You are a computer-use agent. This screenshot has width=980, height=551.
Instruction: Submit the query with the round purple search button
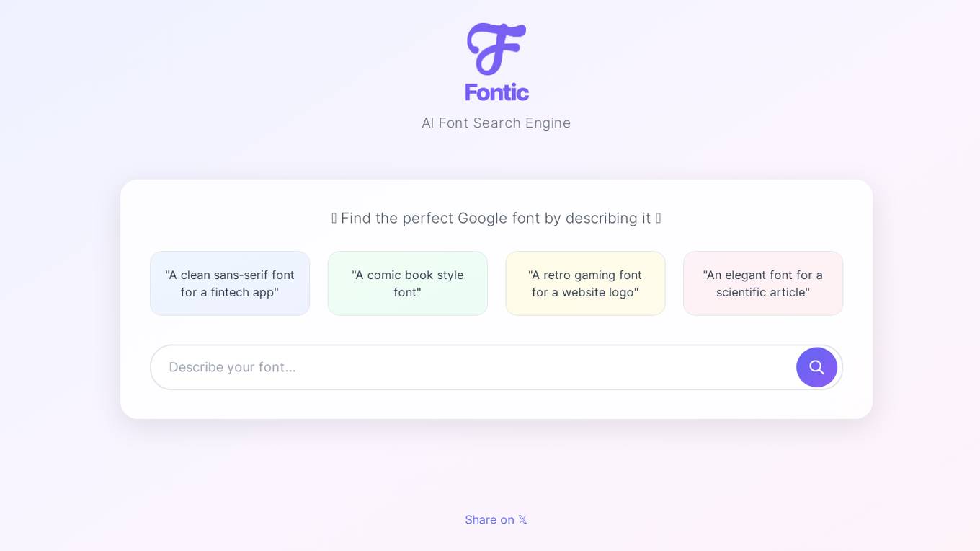pos(816,367)
